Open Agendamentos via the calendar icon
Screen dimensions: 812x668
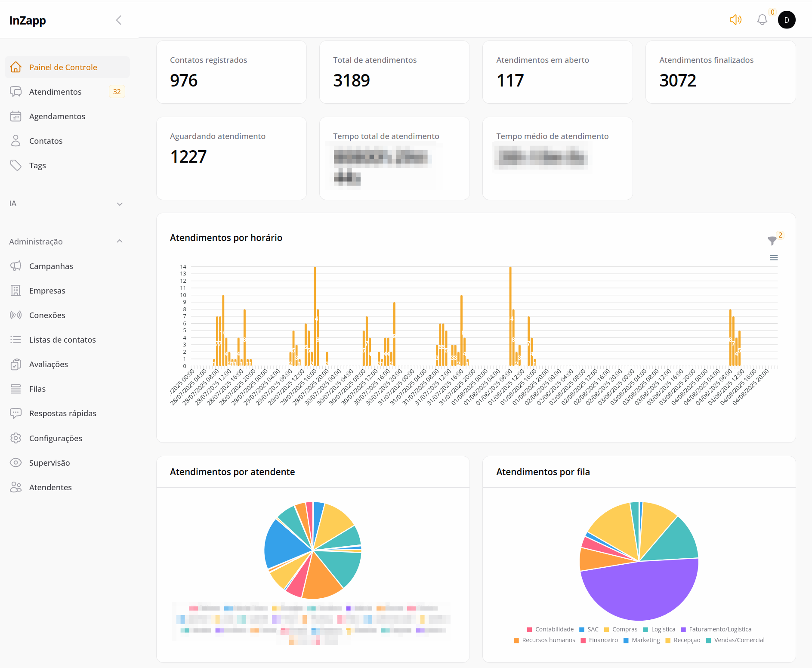[16, 116]
